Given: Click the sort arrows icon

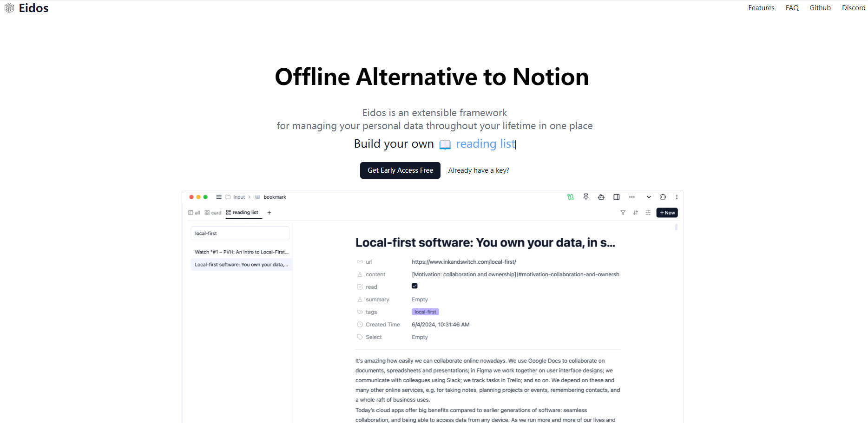Looking at the screenshot, I should click(635, 213).
